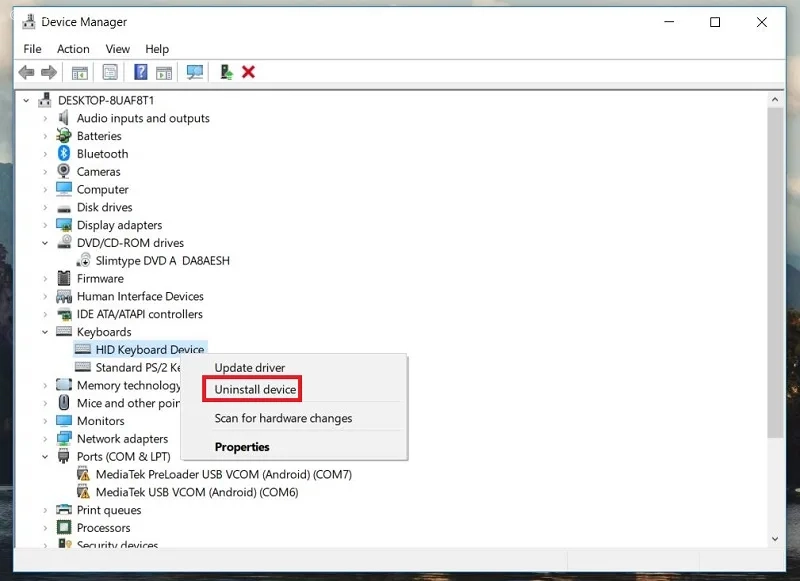Select Slimtype DVD A DA8AESH drive
800x581 pixels.
click(162, 261)
